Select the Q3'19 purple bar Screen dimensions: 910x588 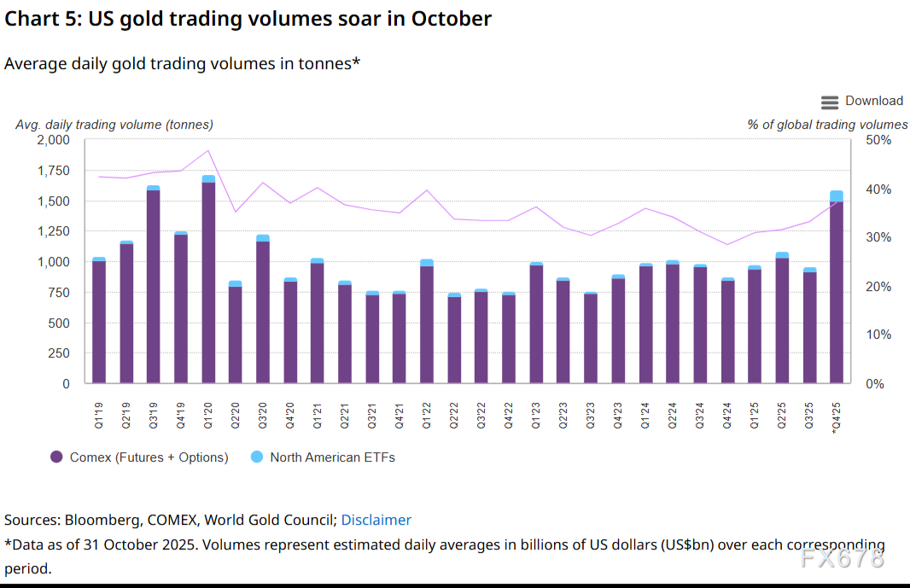tap(154, 286)
